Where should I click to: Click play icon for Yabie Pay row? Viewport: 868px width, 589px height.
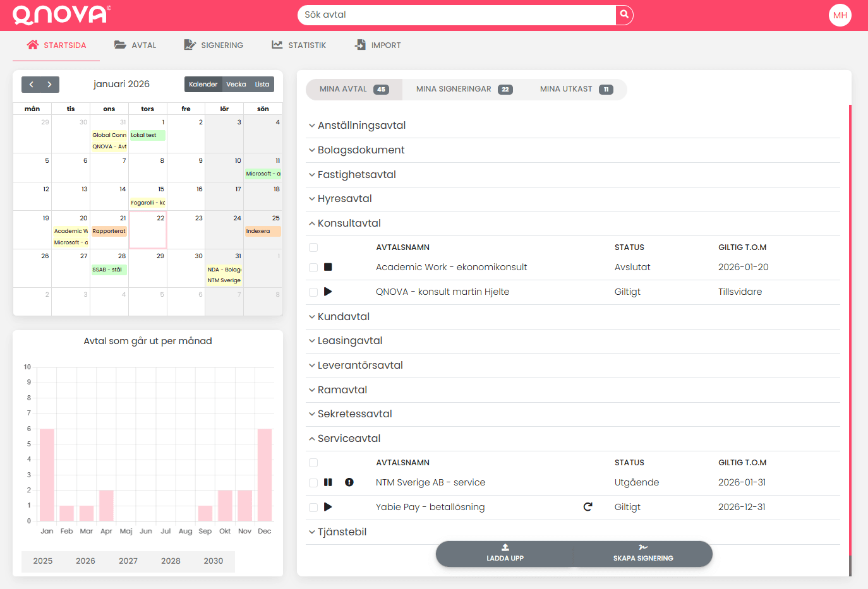[328, 507]
